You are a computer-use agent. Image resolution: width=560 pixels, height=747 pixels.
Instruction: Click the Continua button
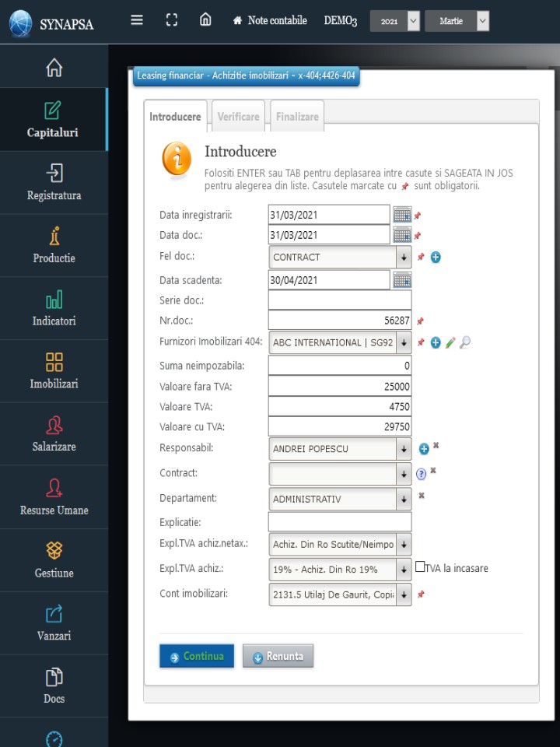(197, 656)
